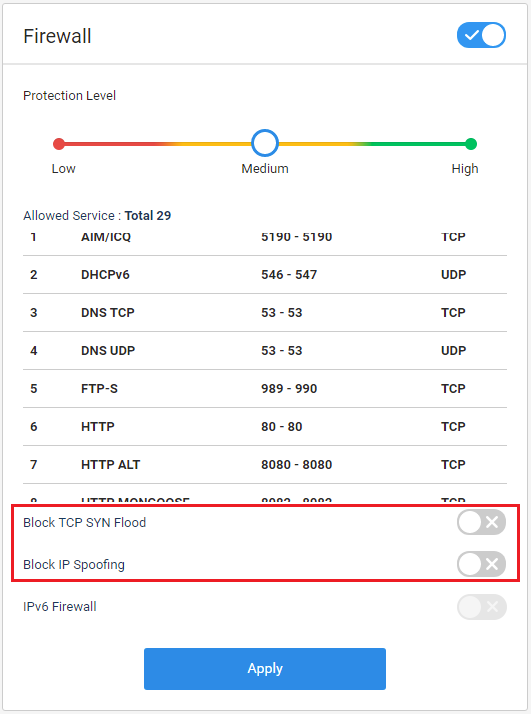The width and height of the screenshot is (531, 714).
Task: Select the HTTP service entry
Action: (265, 427)
